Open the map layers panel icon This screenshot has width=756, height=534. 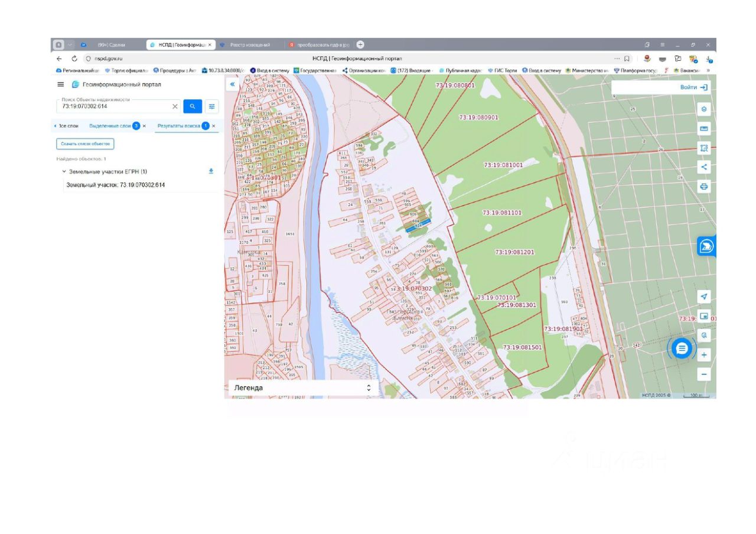(x=703, y=109)
